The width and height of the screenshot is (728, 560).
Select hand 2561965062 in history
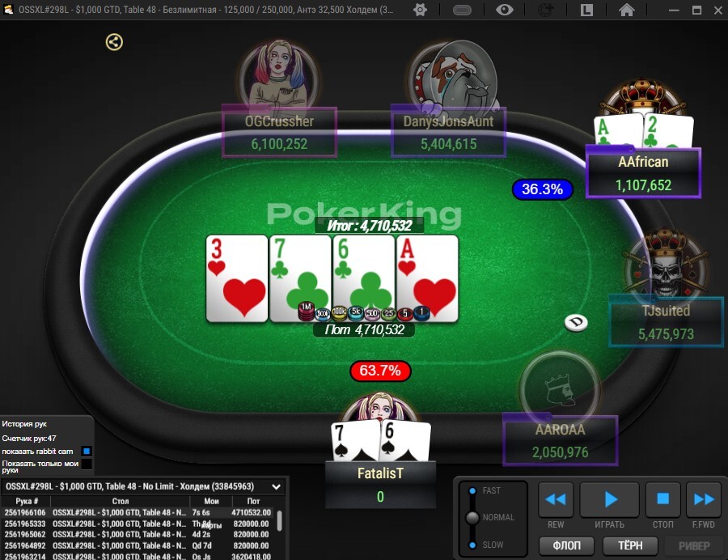pos(138,534)
